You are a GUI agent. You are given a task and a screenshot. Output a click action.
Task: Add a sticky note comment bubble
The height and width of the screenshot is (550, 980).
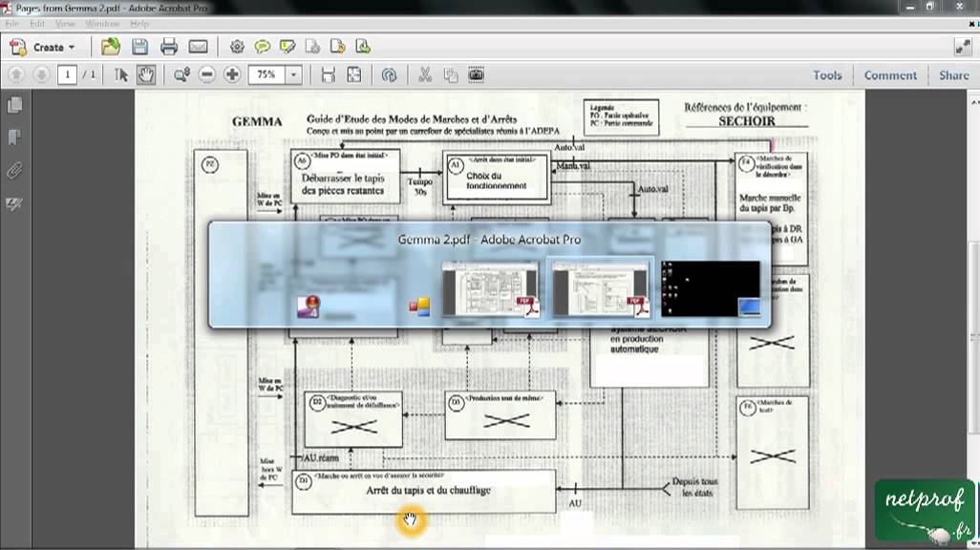[x=263, y=47]
